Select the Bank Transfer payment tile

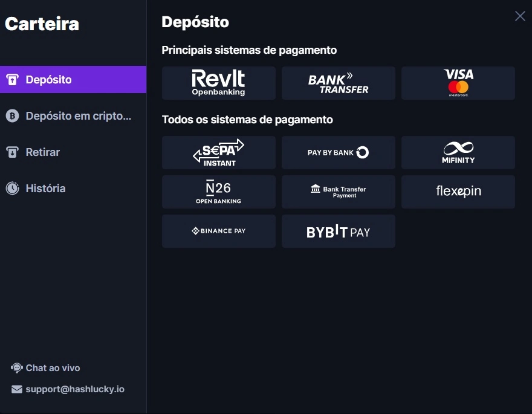[x=338, y=83]
